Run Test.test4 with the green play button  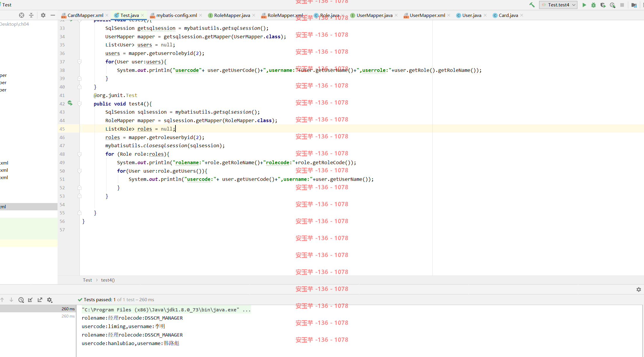click(584, 5)
